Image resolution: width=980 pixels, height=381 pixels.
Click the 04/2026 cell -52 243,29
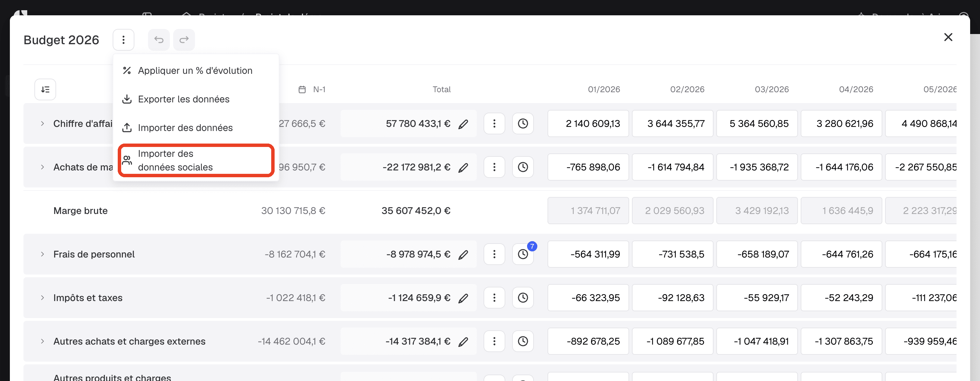click(841, 298)
